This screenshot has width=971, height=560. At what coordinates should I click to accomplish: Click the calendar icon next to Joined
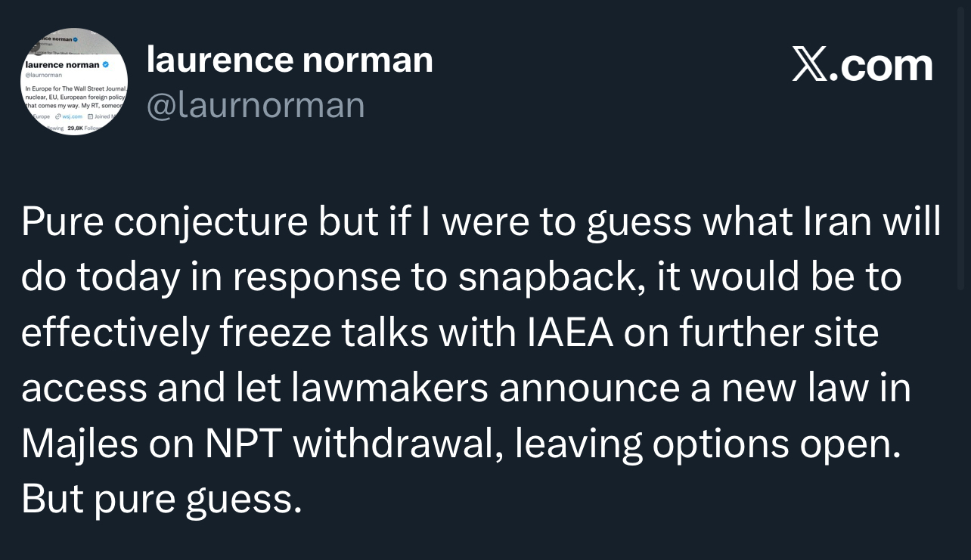pos(90,117)
